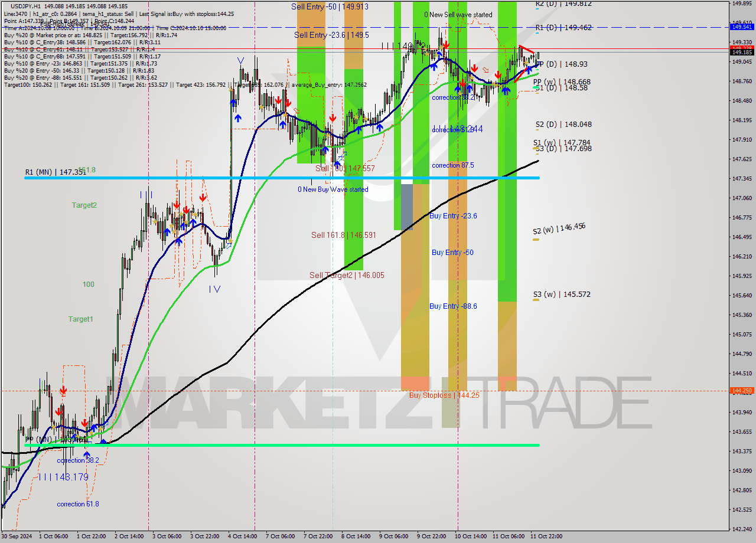Click the 'Buy %20 @ Entry -88: 145.551' line
The height and width of the screenshot is (543, 756).
[x=80, y=77]
